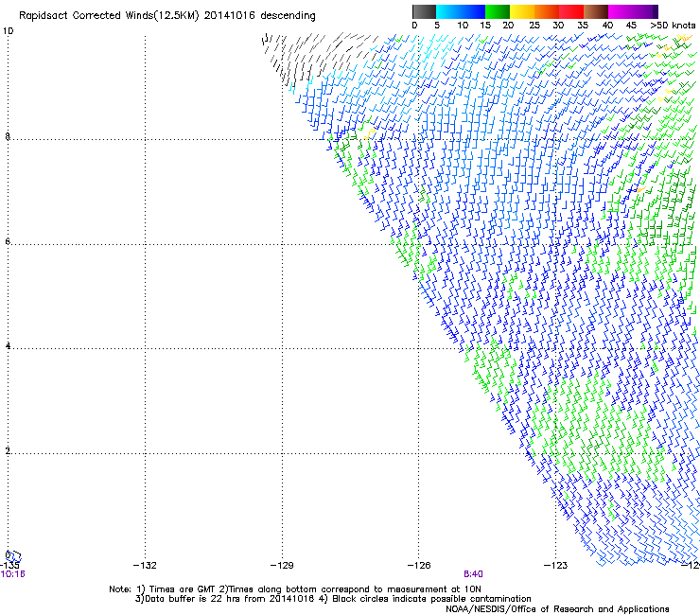The image size is (700, 615).
Task: Click the latitude label '2' on the axis
Action: pyautogui.click(x=8, y=450)
